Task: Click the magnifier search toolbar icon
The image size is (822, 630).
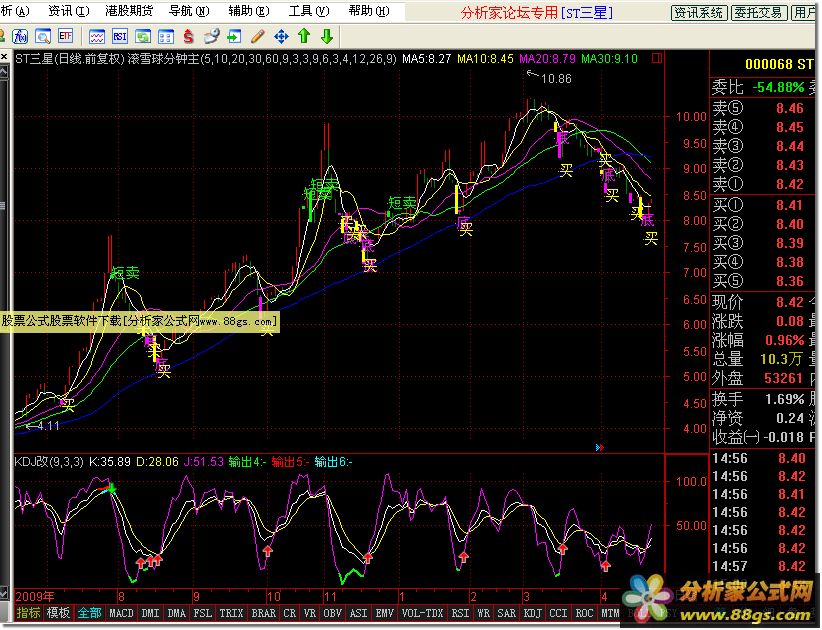Action: tap(42, 36)
